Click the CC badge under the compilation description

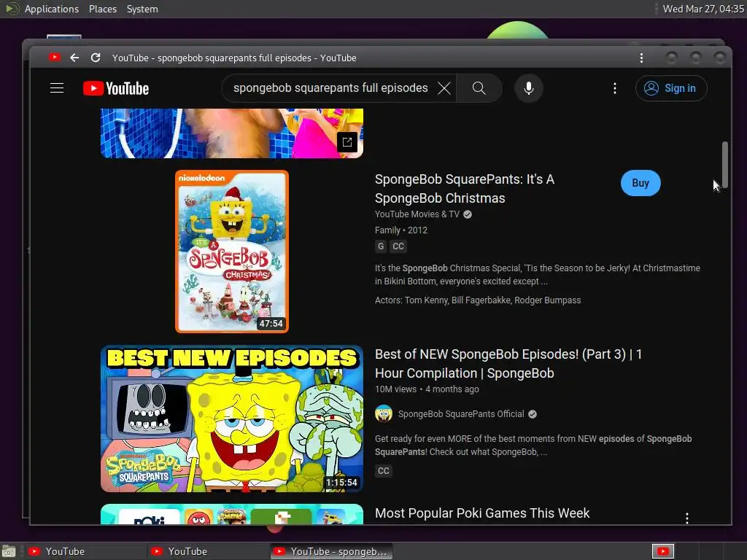pyautogui.click(x=384, y=471)
